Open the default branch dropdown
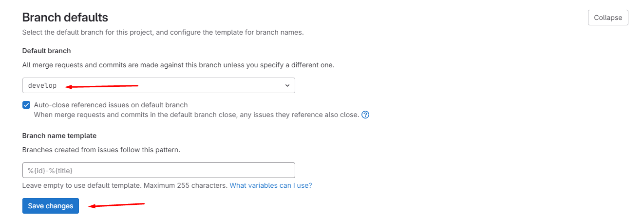This screenshot has width=644, height=219. point(158,85)
